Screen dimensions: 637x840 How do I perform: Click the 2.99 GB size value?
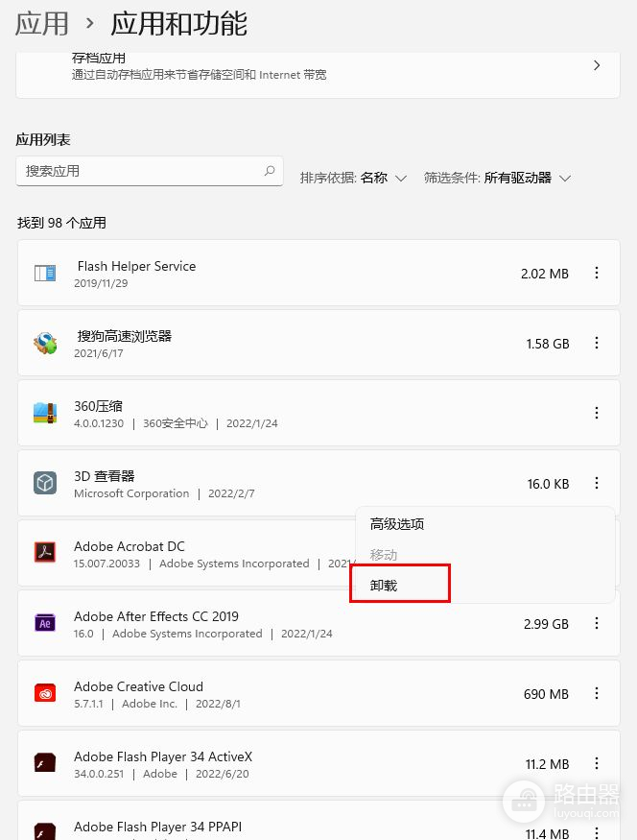tap(546, 624)
